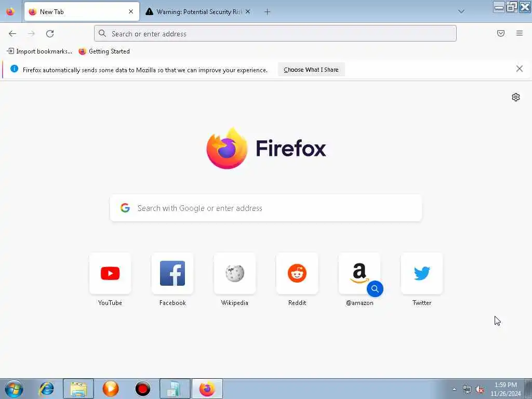Dismiss the Mozilla data sharing notification
This screenshot has width=532, height=399.
tap(519, 69)
